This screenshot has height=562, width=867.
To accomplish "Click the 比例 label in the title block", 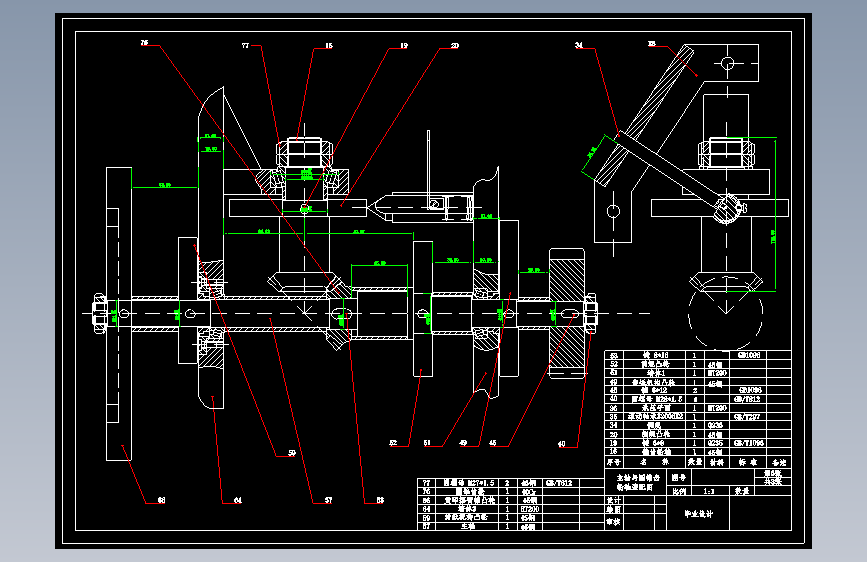I will (x=679, y=491).
